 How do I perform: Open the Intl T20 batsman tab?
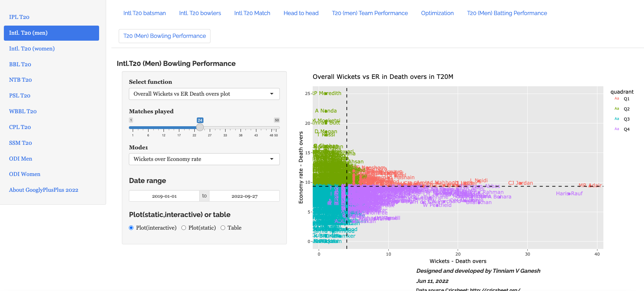144,13
